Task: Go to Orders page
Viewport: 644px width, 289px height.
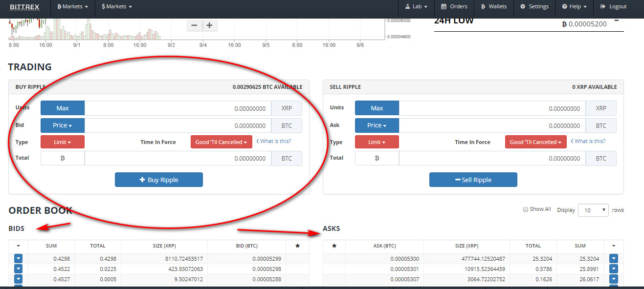Action: [454, 7]
